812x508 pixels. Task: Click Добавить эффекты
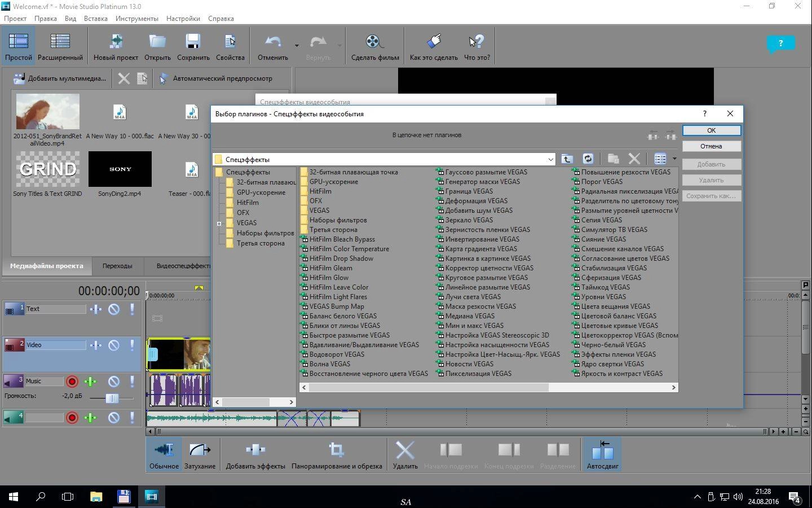pyautogui.click(x=255, y=454)
